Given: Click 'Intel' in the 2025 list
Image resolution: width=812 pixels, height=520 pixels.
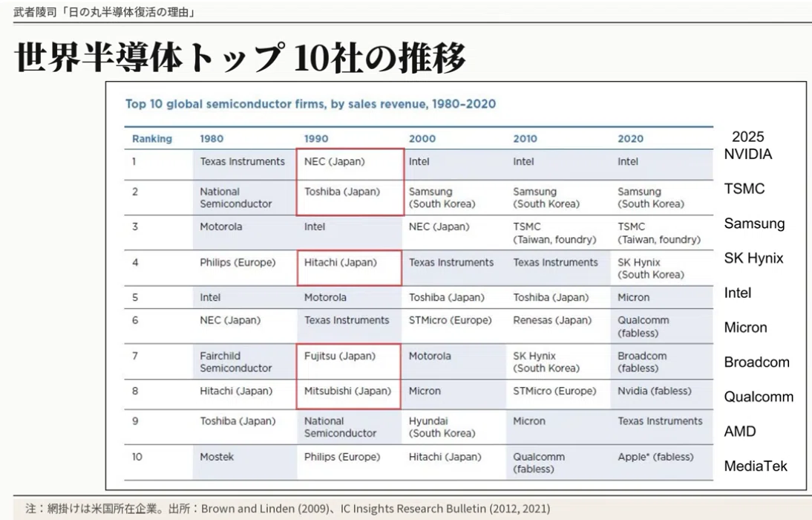Looking at the screenshot, I should tap(738, 293).
